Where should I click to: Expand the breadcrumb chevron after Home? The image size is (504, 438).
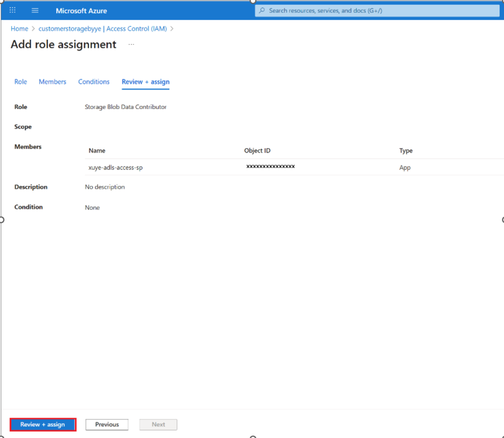tap(32, 29)
